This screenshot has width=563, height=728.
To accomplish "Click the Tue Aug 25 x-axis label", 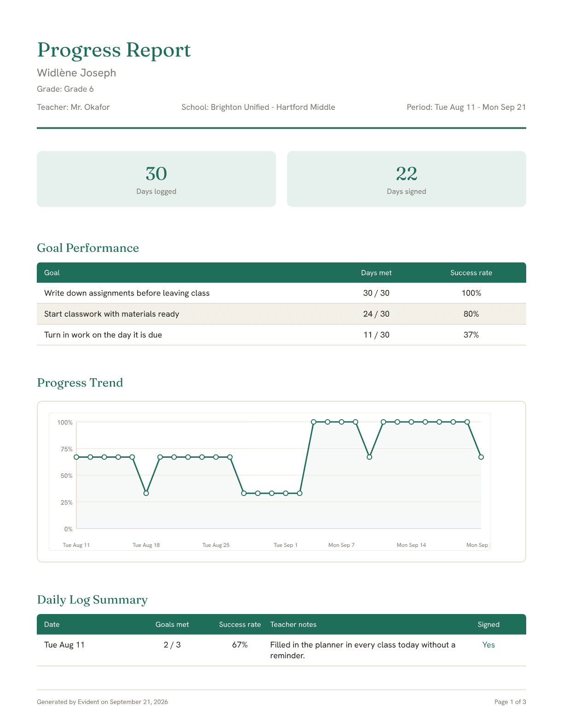I will [x=216, y=545].
